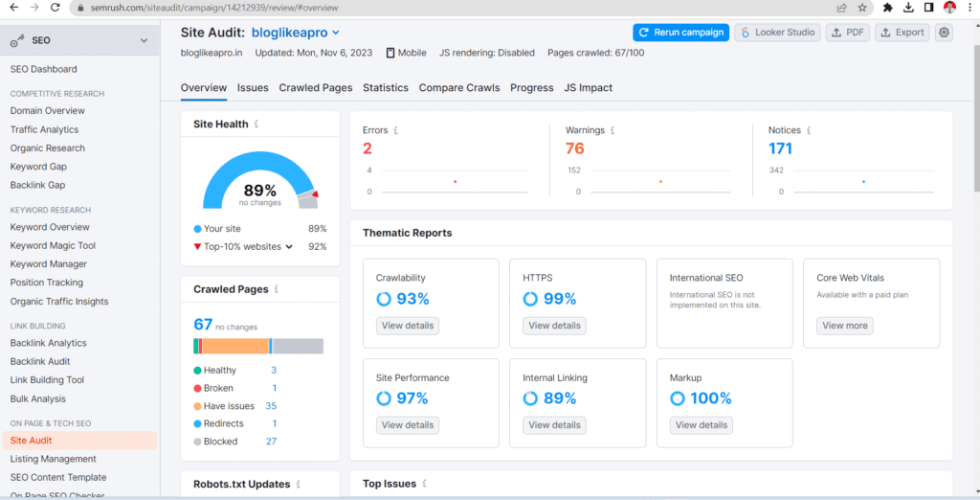980x500 pixels.
Task: Open Listing Management in sidebar
Action: 54,459
